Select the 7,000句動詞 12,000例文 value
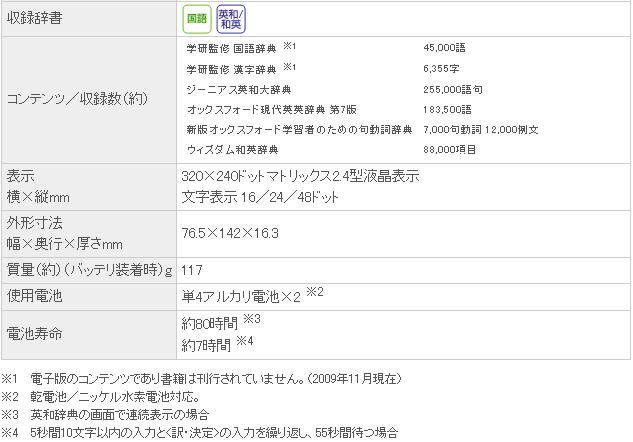633x442 pixels. pyautogui.click(x=481, y=130)
